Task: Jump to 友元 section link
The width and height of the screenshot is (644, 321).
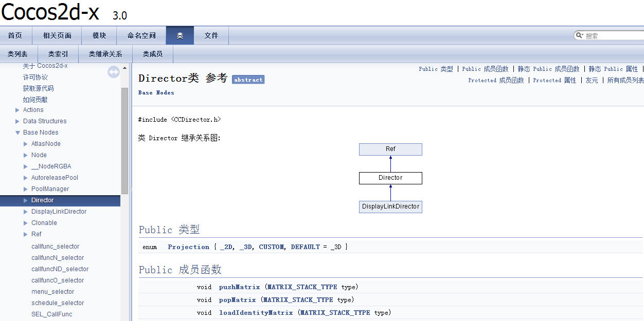Action: tap(592, 80)
